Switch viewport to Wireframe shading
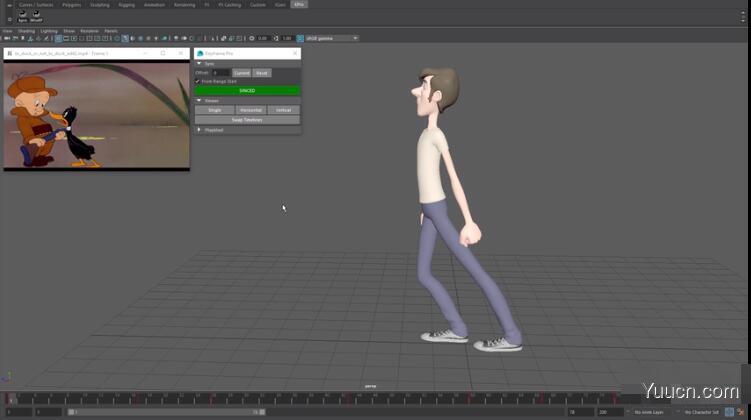751x420 pixels. click(x=117, y=38)
